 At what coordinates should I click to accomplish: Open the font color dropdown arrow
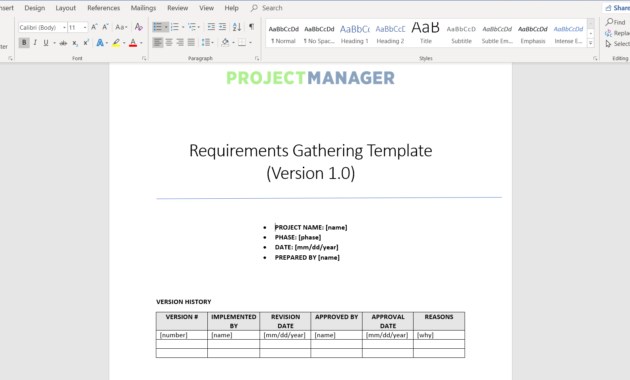(141, 43)
